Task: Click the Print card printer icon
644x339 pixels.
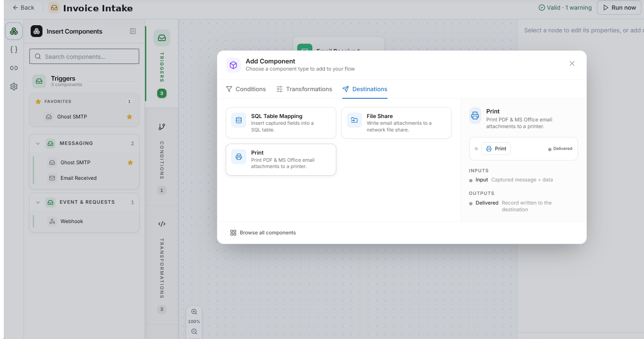Action: pos(239,157)
